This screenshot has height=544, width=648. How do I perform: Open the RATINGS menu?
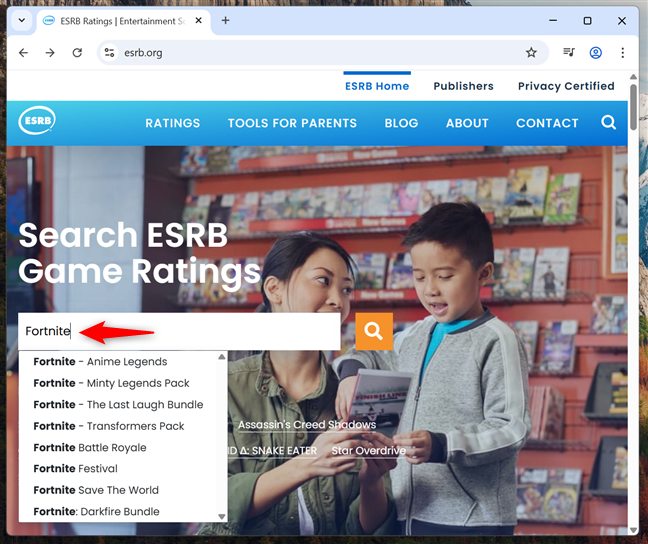pyautogui.click(x=173, y=123)
